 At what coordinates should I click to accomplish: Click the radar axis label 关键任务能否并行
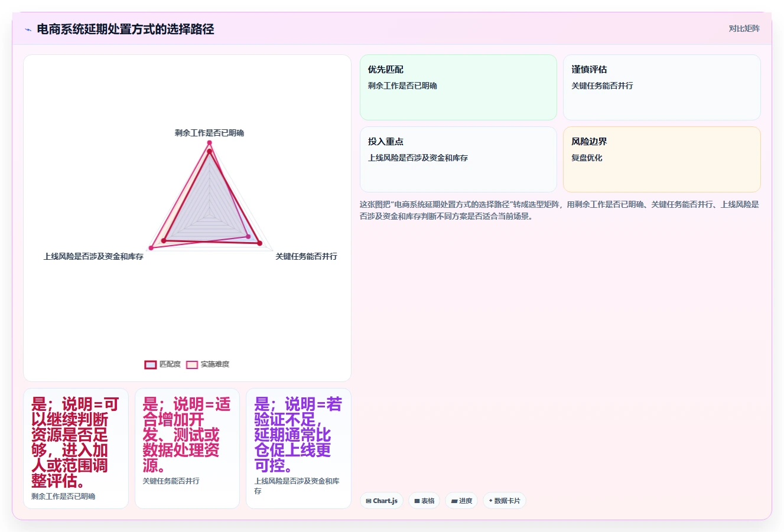pos(306,256)
